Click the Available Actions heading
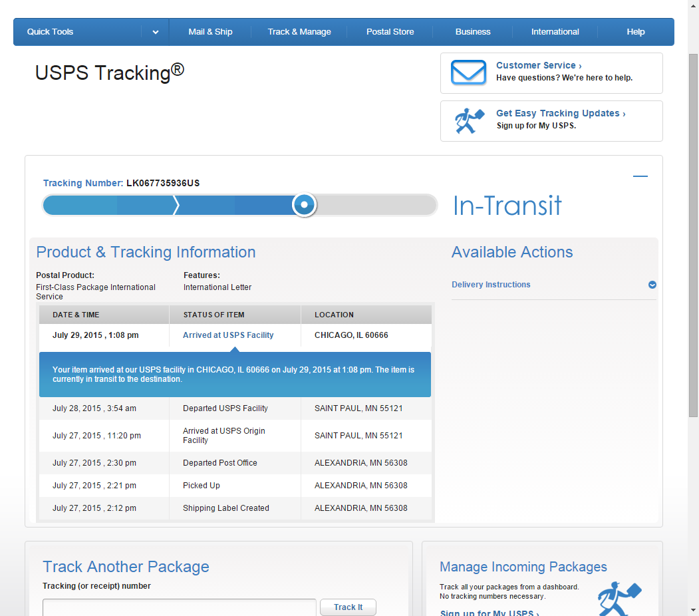Viewport: 699px width, 616px height. (511, 252)
